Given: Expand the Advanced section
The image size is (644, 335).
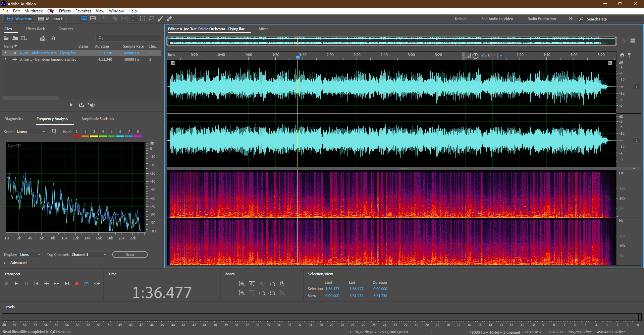Looking at the screenshot, I should 5,263.
